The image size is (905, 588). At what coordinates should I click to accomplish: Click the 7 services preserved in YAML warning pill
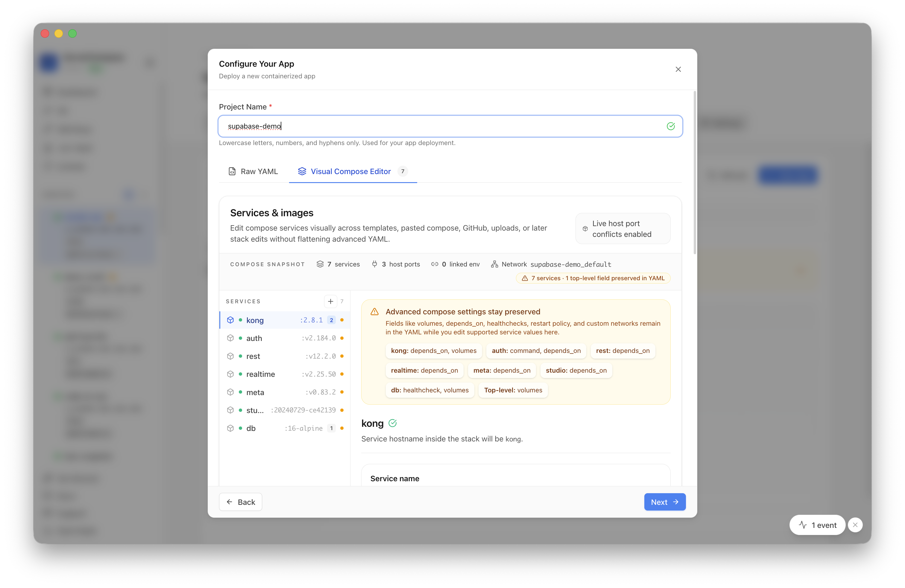click(x=593, y=278)
